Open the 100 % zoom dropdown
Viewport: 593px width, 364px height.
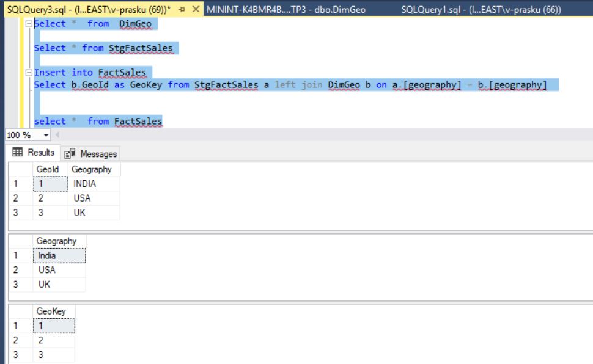click(x=46, y=135)
